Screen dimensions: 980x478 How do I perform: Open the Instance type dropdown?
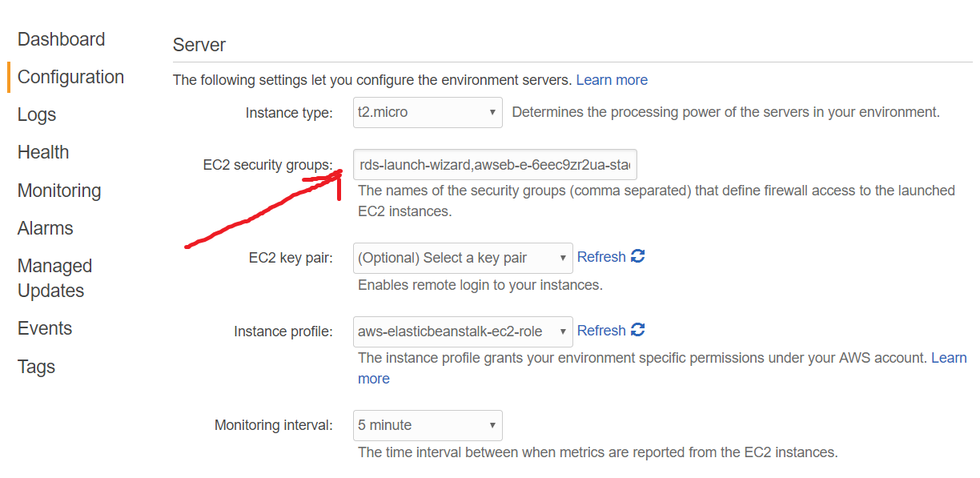[x=428, y=113]
